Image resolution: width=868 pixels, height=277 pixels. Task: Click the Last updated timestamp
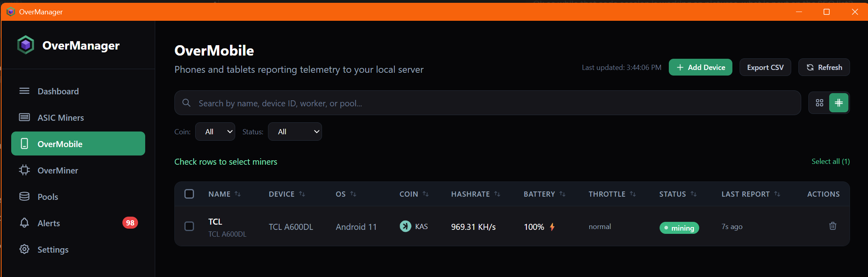(x=622, y=68)
